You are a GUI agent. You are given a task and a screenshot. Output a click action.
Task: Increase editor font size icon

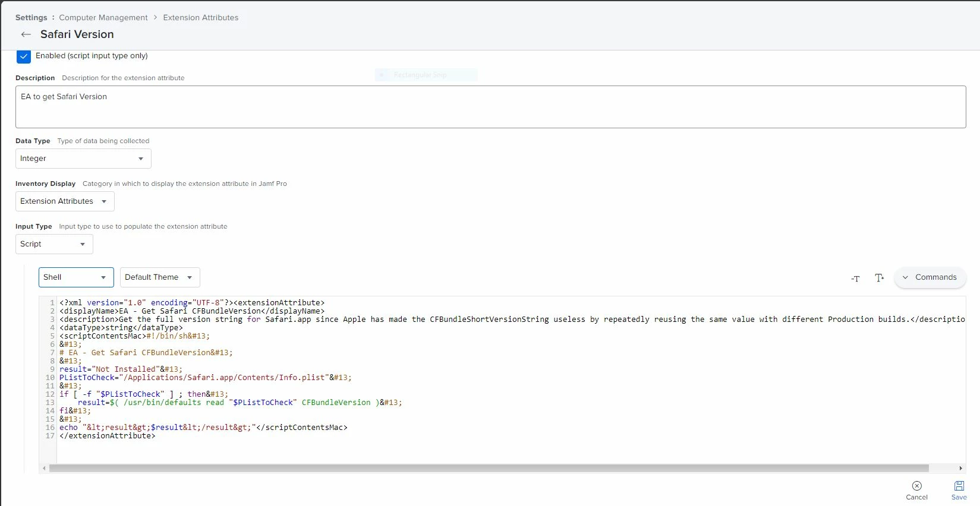[880, 277]
